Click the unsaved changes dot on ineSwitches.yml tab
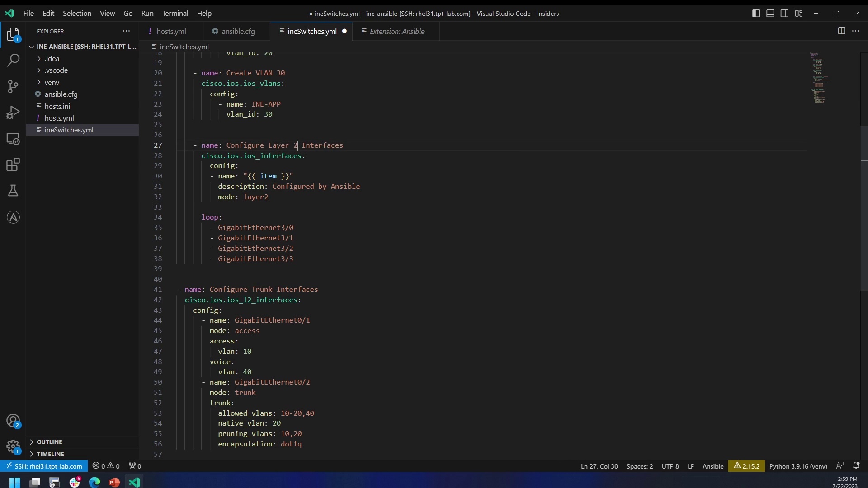Viewport: 868px width, 488px height. pyautogui.click(x=344, y=31)
